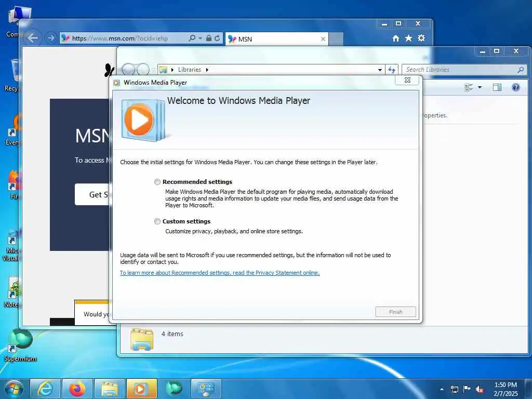Viewport: 532px width, 399px height.
Task: Select the Custom settings radio button
Action: pyautogui.click(x=157, y=221)
